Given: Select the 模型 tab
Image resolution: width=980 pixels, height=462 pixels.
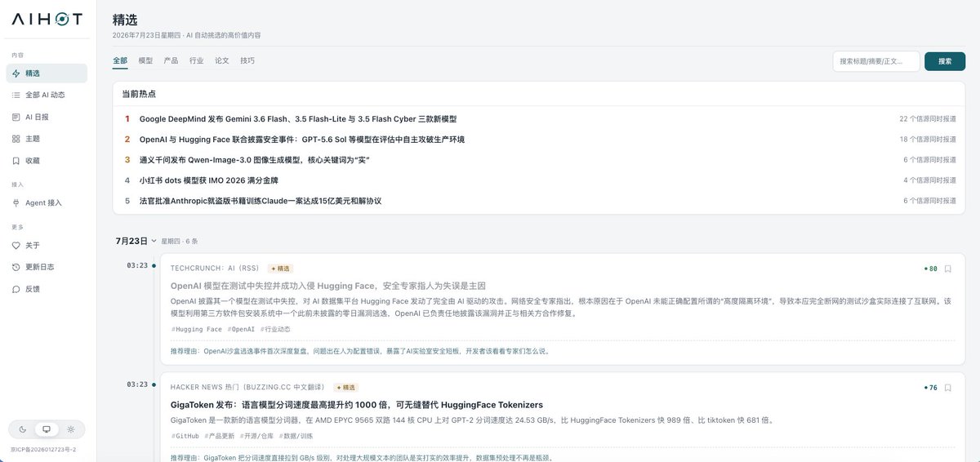Looking at the screenshot, I should [145, 60].
